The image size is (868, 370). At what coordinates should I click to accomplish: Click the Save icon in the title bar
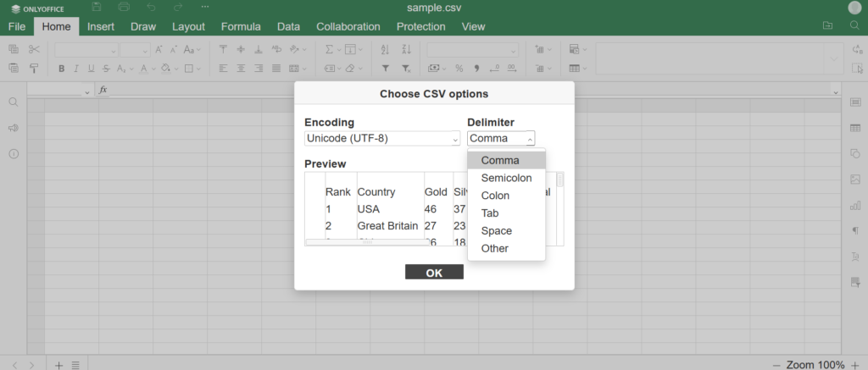[97, 8]
